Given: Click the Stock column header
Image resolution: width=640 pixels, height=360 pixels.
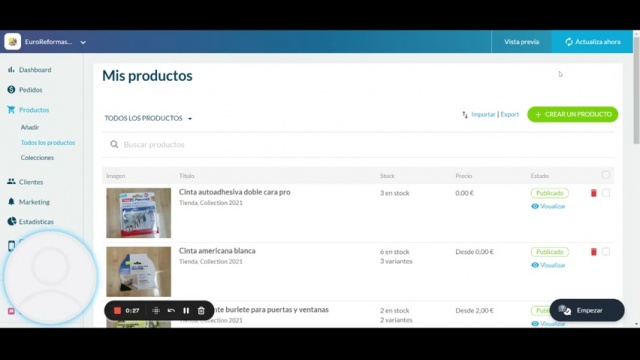Looking at the screenshot, I should [387, 176].
